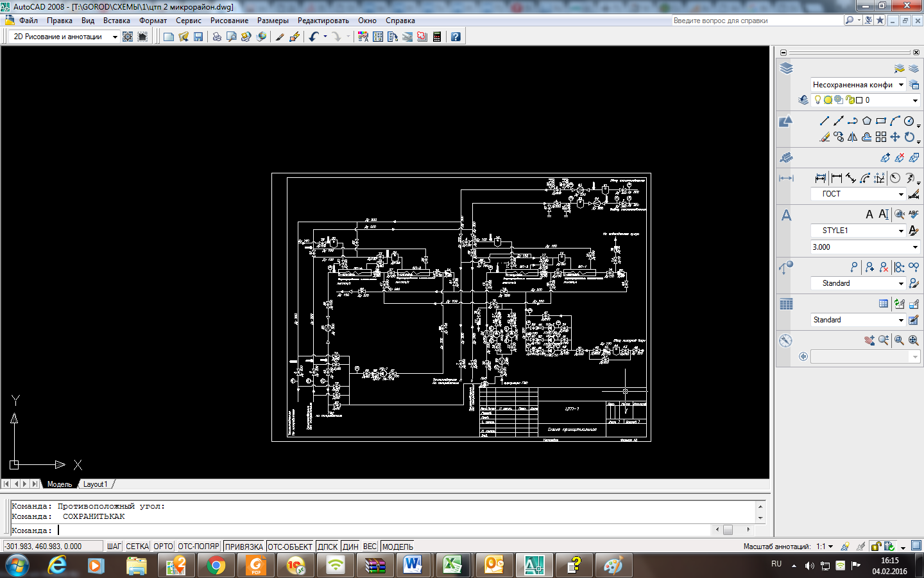Click the Plot printer icon
This screenshot has height=578, width=924.
(x=217, y=37)
